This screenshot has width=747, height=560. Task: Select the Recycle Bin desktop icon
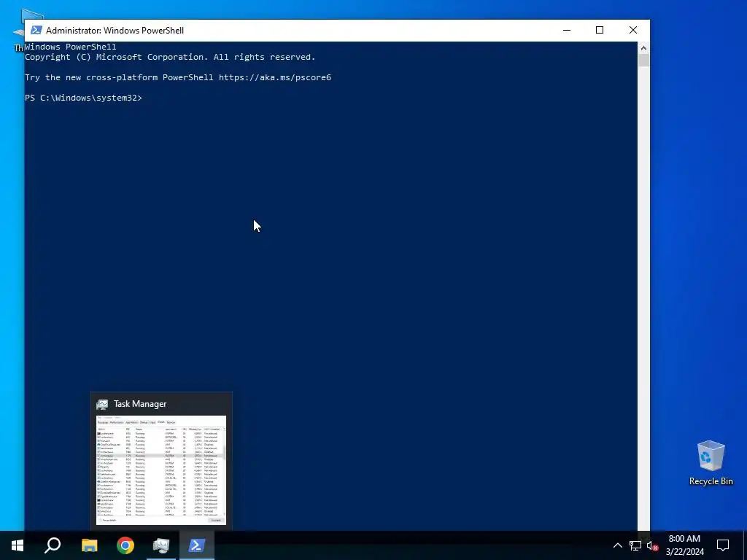click(711, 463)
